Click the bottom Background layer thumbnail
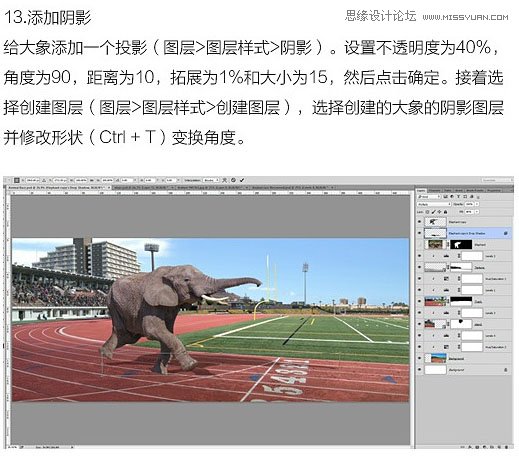 [435, 370]
